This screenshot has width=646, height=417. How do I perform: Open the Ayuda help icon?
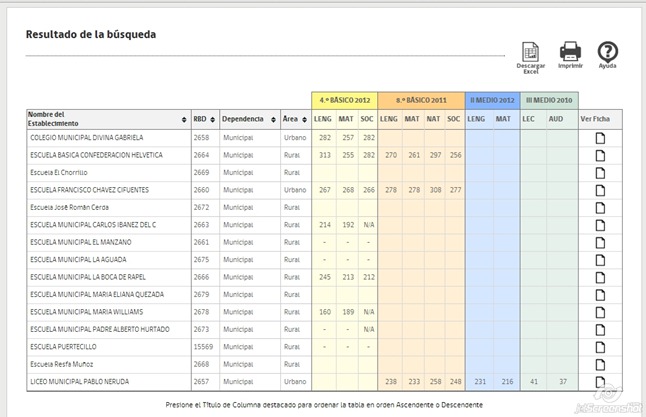(x=607, y=52)
